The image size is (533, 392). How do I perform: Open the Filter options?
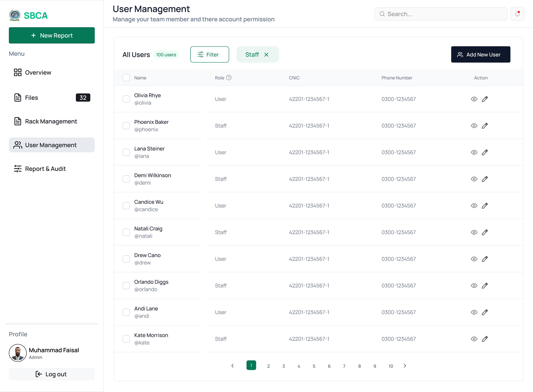pyautogui.click(x=210, y=55)
